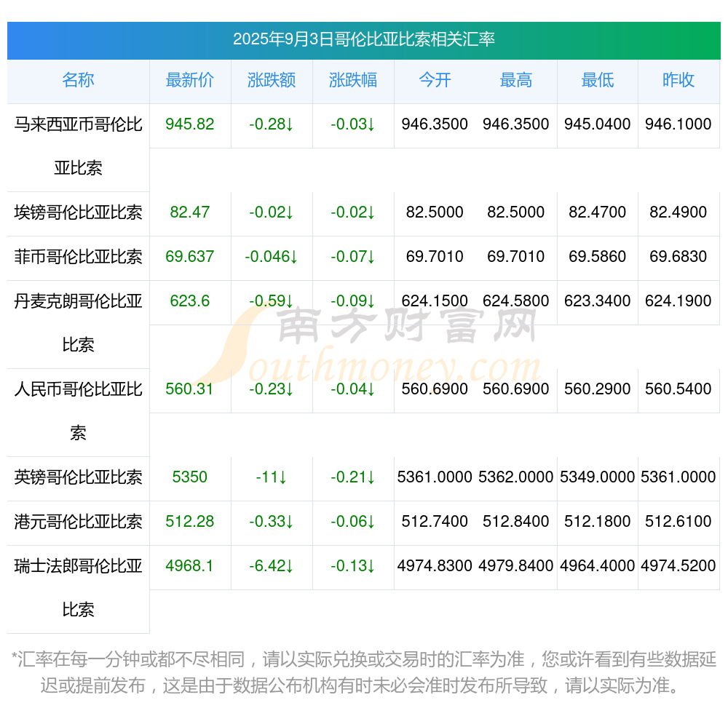Click open value 624.1500
The image size is (728, 708).
(435, 301)
